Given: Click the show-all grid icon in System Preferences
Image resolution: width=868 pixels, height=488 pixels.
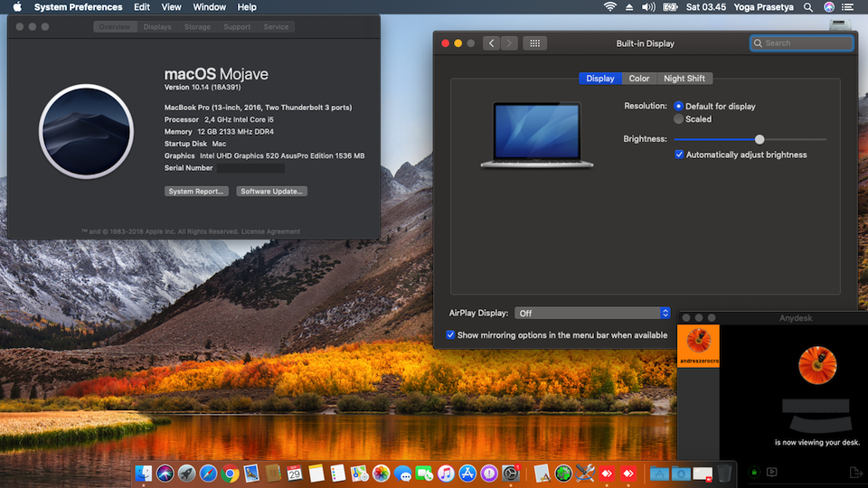Looking at the screenshot, I should coord(534,43).
